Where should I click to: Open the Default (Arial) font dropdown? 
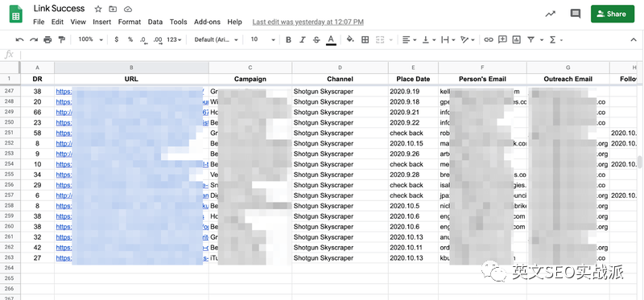coord(216,39)
